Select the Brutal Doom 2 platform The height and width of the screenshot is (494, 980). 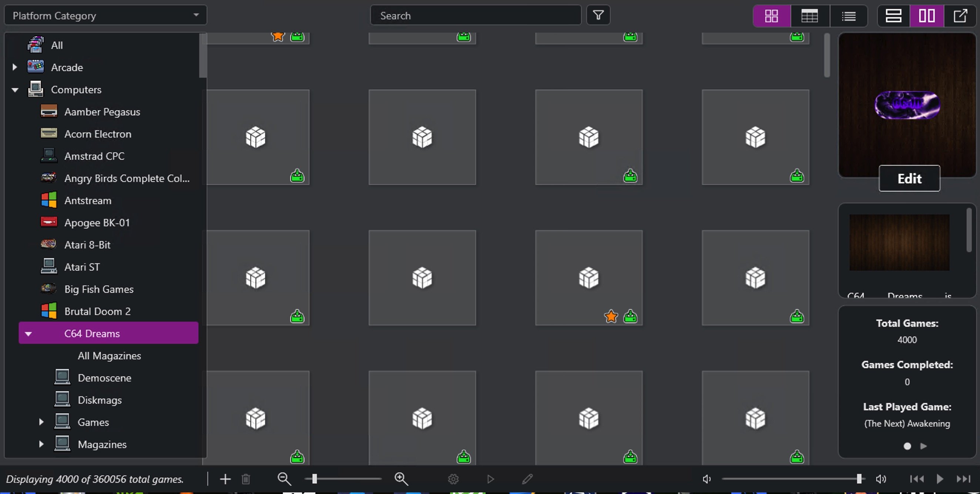[97, 311]
